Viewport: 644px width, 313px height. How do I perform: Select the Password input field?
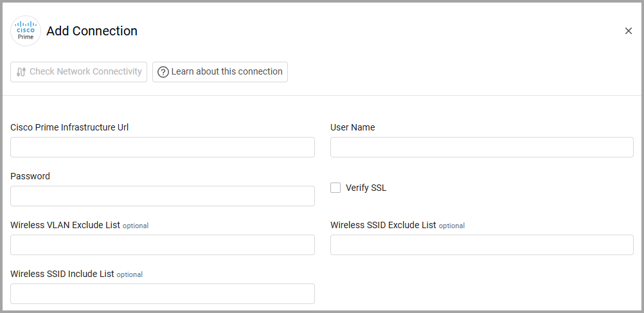(x=162, y=196)
